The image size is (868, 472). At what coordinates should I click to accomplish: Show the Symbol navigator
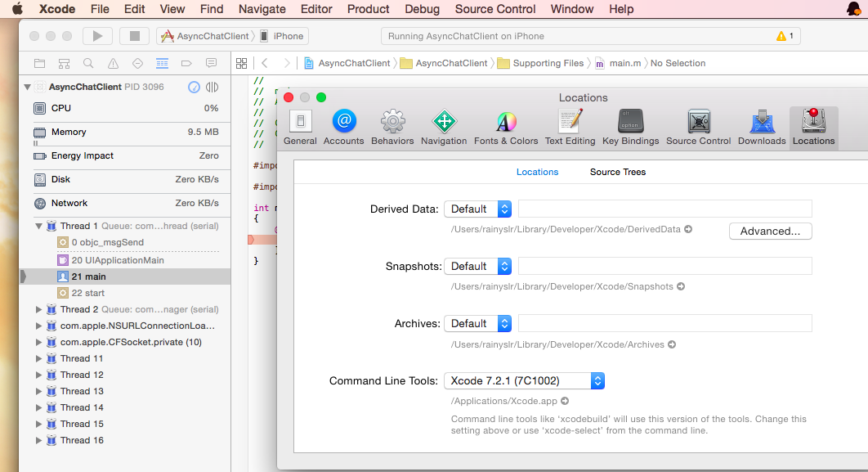(65, 63)
